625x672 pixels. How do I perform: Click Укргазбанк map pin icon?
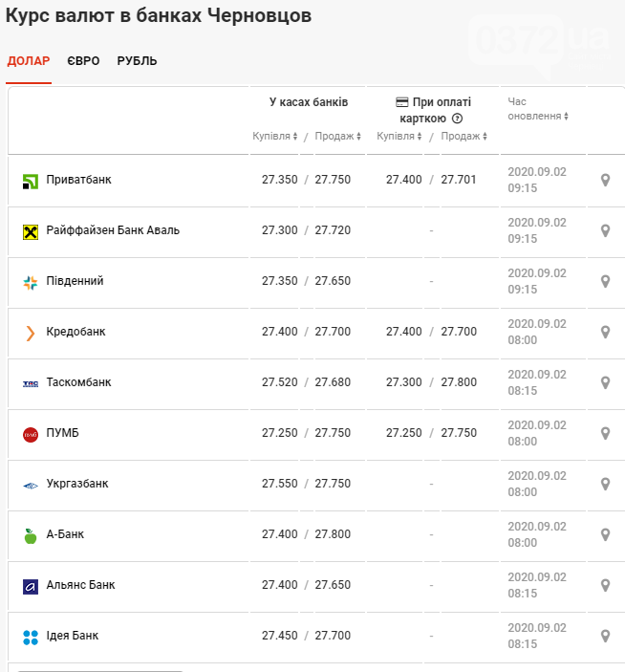[605, 484]
